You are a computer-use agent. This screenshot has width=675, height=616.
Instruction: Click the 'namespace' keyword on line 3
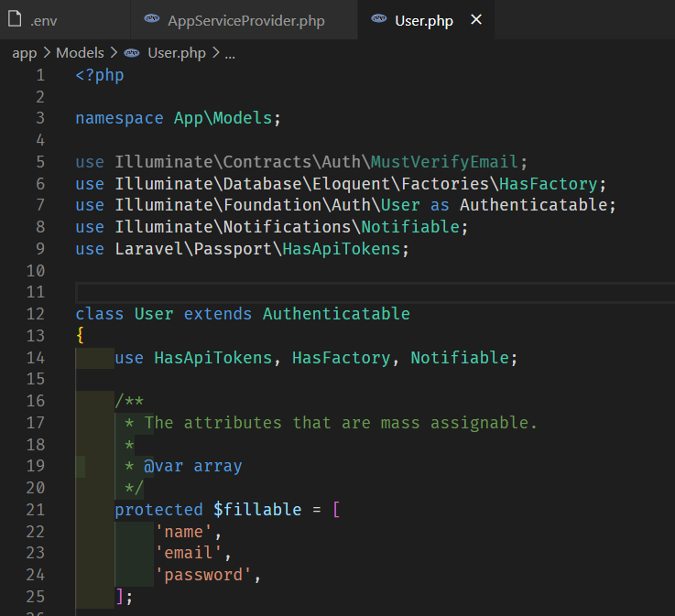click(119, 118)
